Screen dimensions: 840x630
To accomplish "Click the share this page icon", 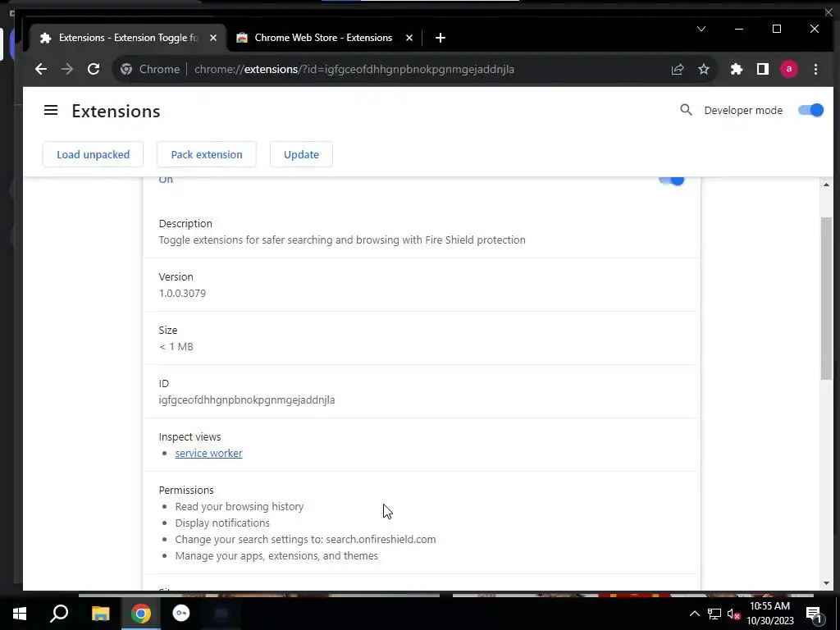I will point(677,69).
